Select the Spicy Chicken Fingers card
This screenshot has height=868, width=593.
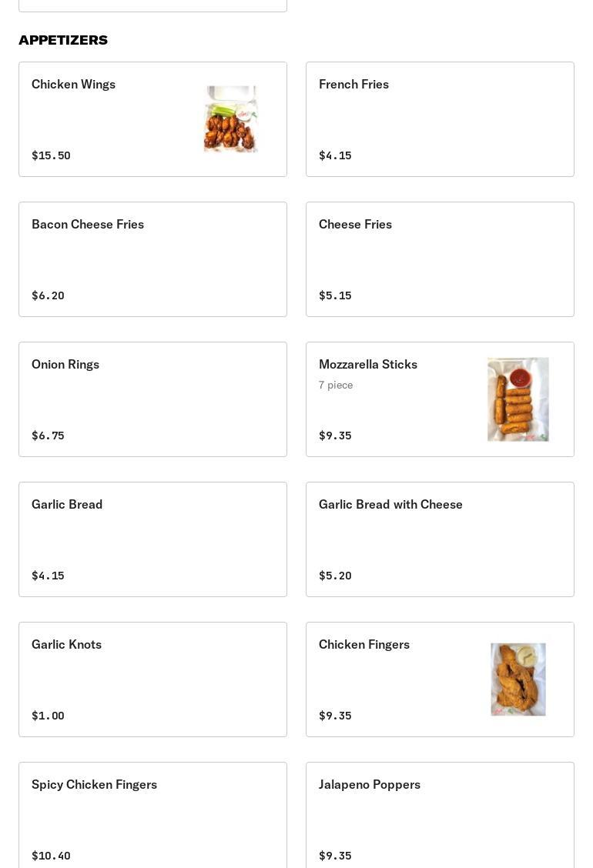(152, 817)
